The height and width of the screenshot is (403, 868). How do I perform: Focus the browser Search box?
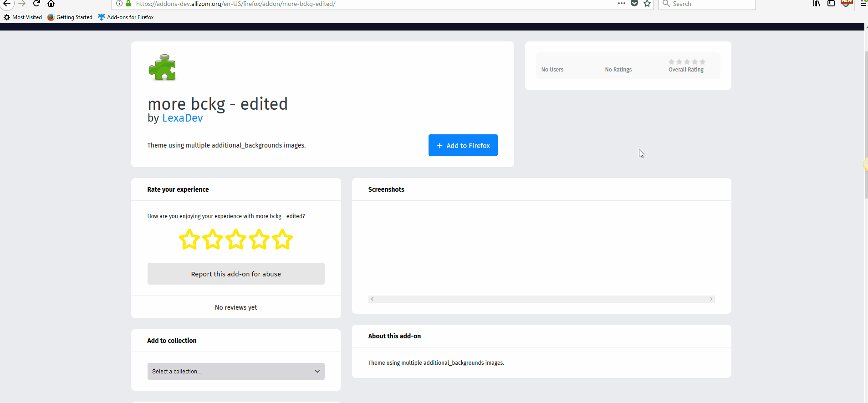click(x=707, y=4)
